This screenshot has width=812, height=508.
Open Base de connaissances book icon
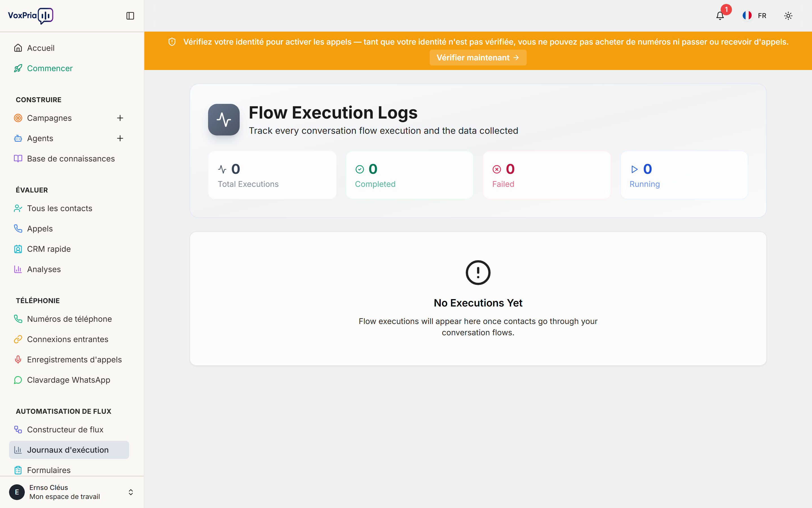click(18, 159)
